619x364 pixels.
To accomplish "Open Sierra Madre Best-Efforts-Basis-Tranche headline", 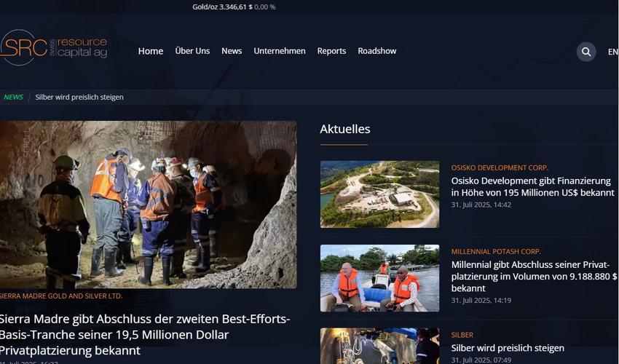I will (x=145, y=334).
